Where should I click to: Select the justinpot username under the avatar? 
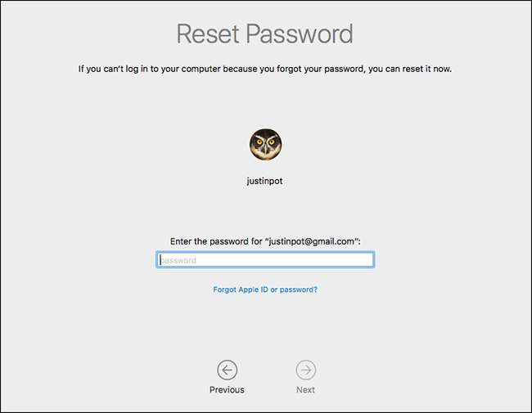pyautogui.click(x=265, y=181)
